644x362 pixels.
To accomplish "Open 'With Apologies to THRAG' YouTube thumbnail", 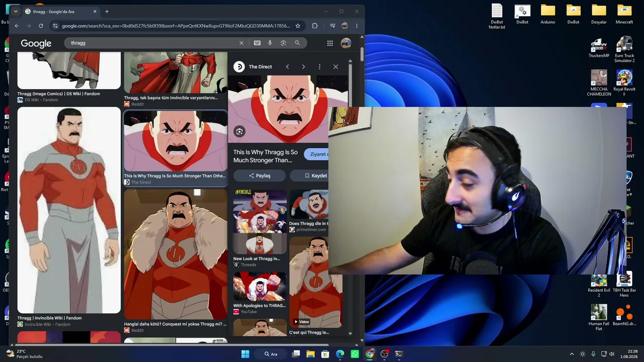I will tap(260, 287).
